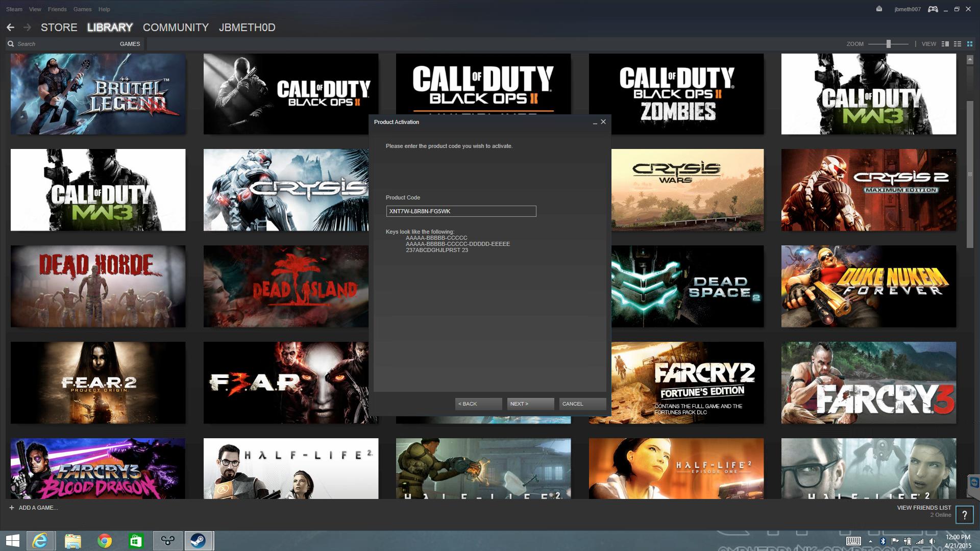The height and width of the screenshot is (551, 980).
Task: Go back with the left arrow icon
Action: [10, 28]
